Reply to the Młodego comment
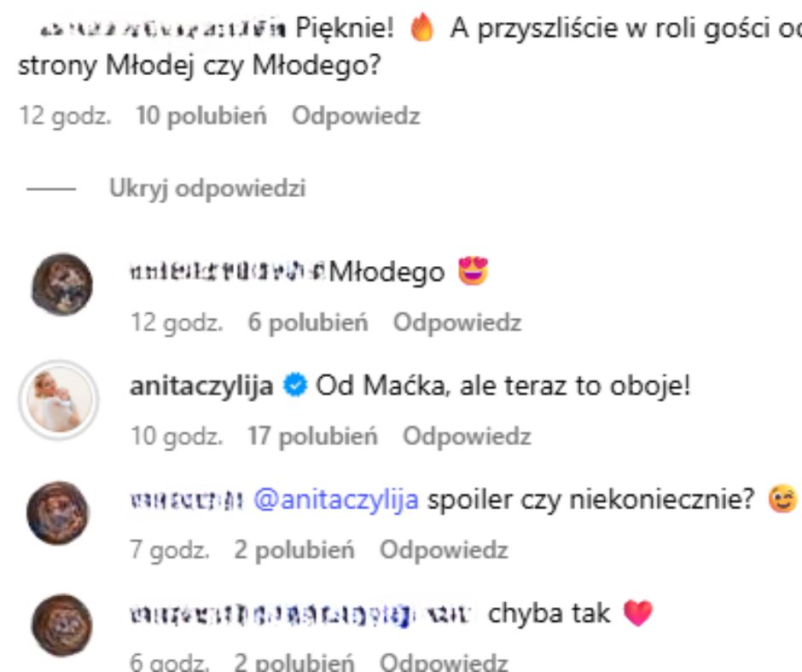This screenshot has width=802, height=672. pos(456,323)
